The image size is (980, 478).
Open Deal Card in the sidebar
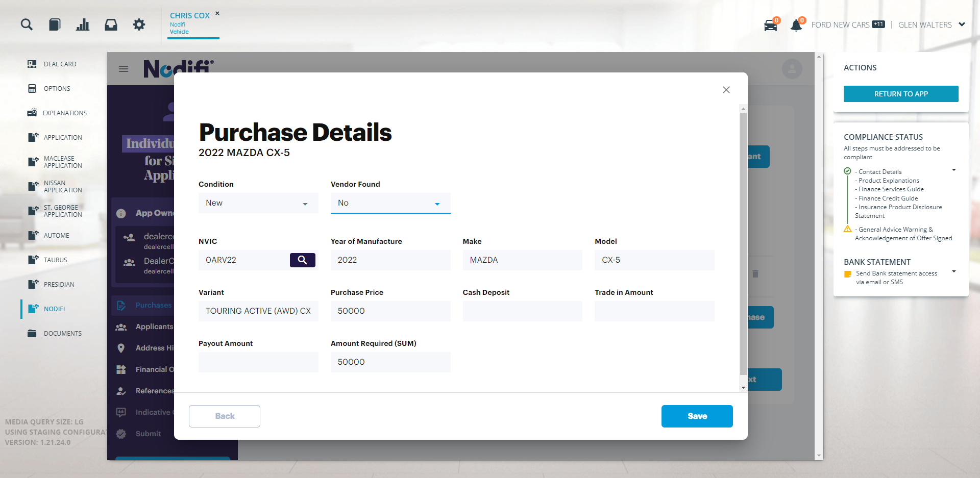pyautogui.click(x=60, y=64)
